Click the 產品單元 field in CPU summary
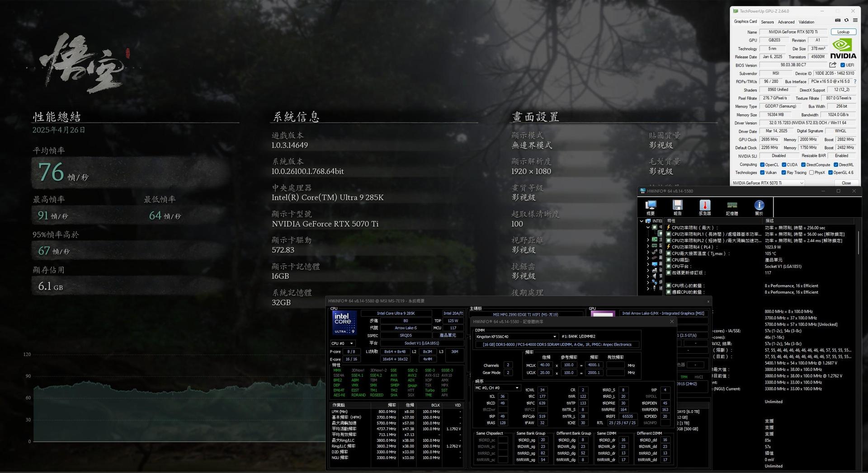 click(x=448, y=335)
